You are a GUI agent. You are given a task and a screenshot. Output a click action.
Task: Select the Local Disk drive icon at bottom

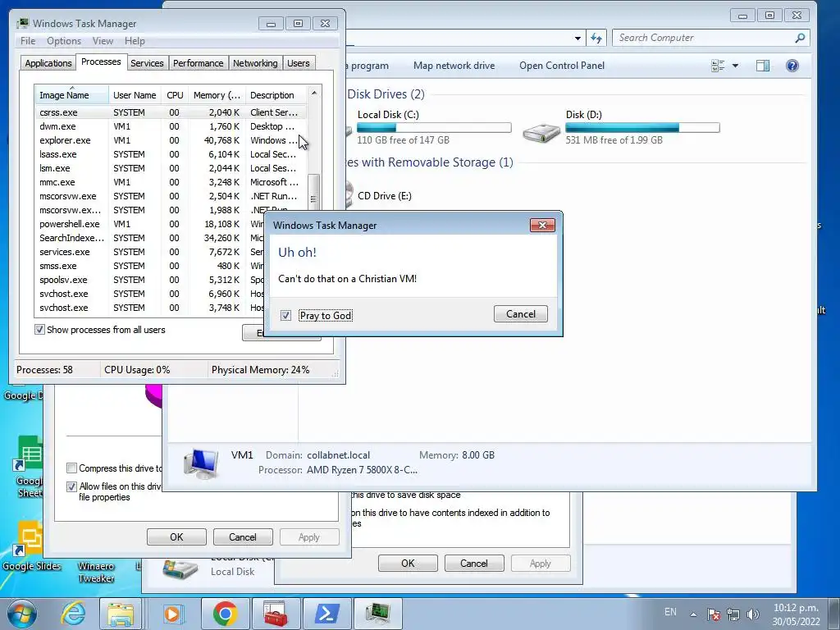[180, 571]
